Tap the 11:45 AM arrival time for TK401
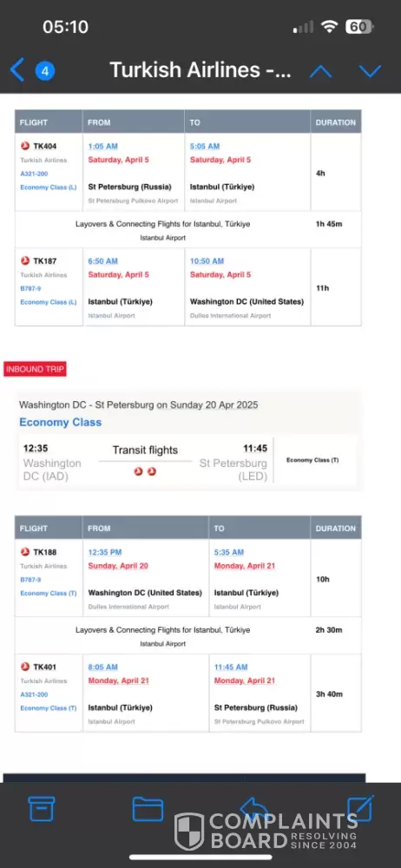 231,667
